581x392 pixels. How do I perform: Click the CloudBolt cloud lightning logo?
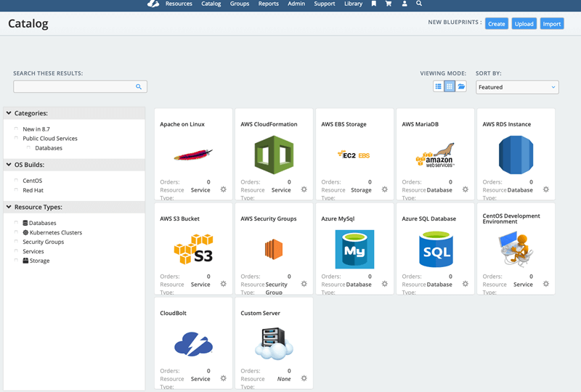pos(193,344)
